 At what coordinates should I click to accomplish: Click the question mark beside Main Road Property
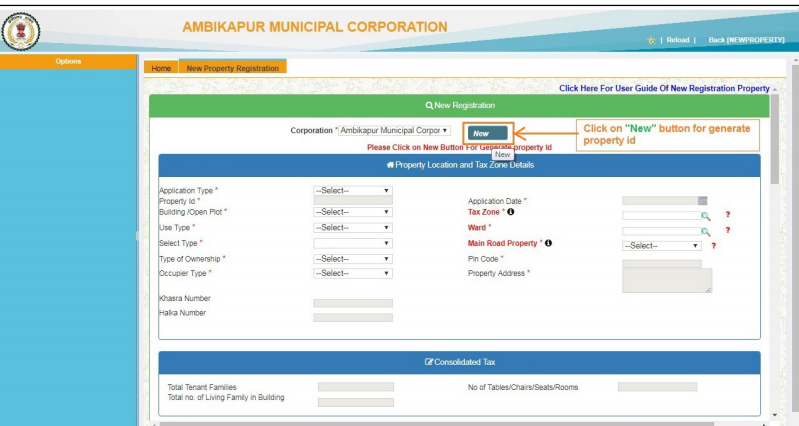click(713, 246)
